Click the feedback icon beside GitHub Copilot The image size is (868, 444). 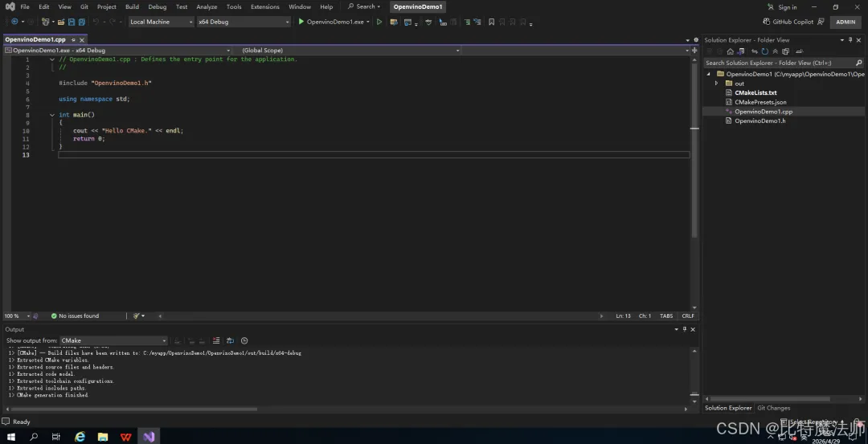(x=821, y=22)
